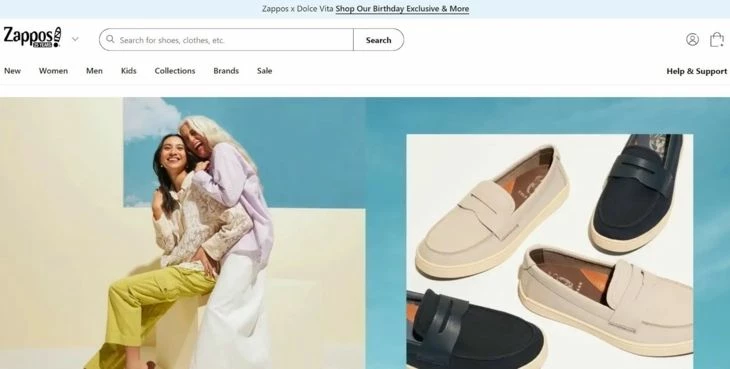Open the Kids menu
Screen dimensions: 730x369
click(128, 71)
